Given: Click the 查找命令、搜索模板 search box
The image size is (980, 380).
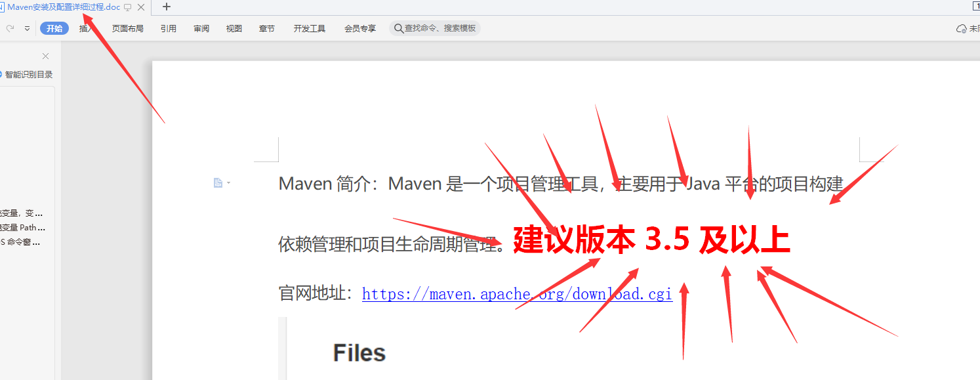Looking at the screenshot, I should [435, 28].
